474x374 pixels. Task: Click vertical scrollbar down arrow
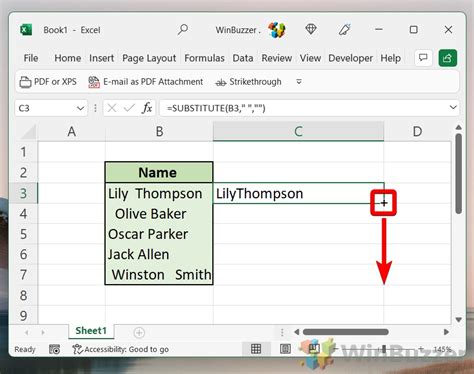pyautogui.click(x=459, y=320)
